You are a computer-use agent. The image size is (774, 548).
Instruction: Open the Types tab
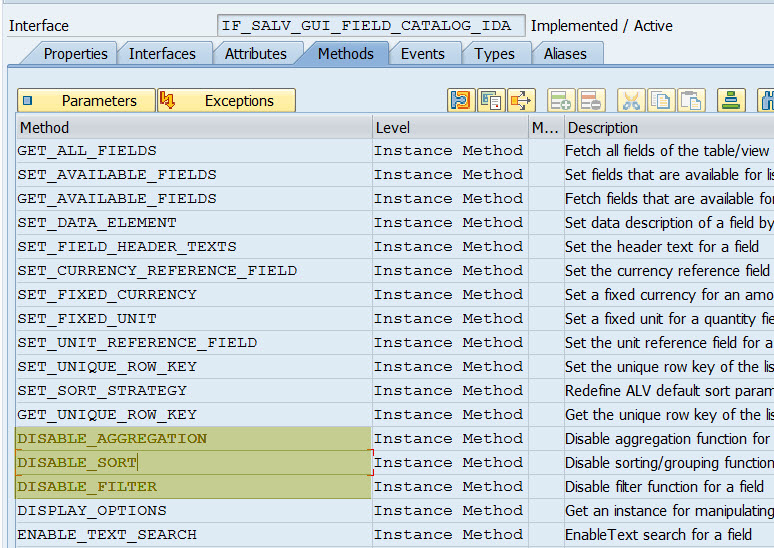494,53
